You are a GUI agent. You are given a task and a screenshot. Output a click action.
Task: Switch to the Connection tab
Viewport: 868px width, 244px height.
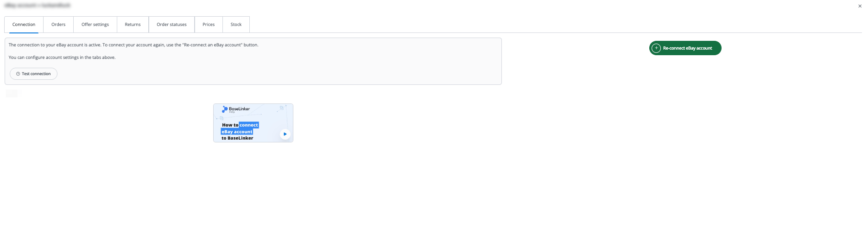24,25
